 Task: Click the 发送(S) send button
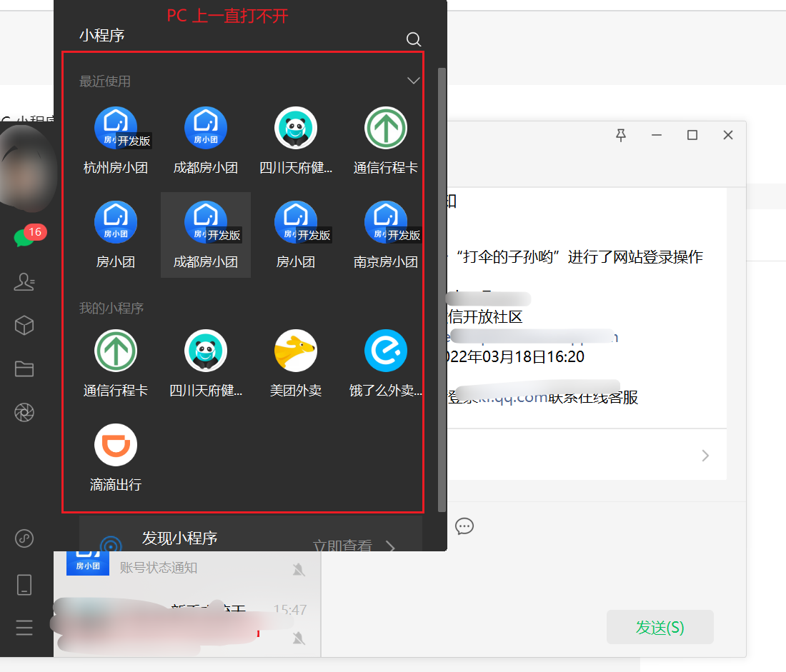pyautogui.click(x=660, y=627)
